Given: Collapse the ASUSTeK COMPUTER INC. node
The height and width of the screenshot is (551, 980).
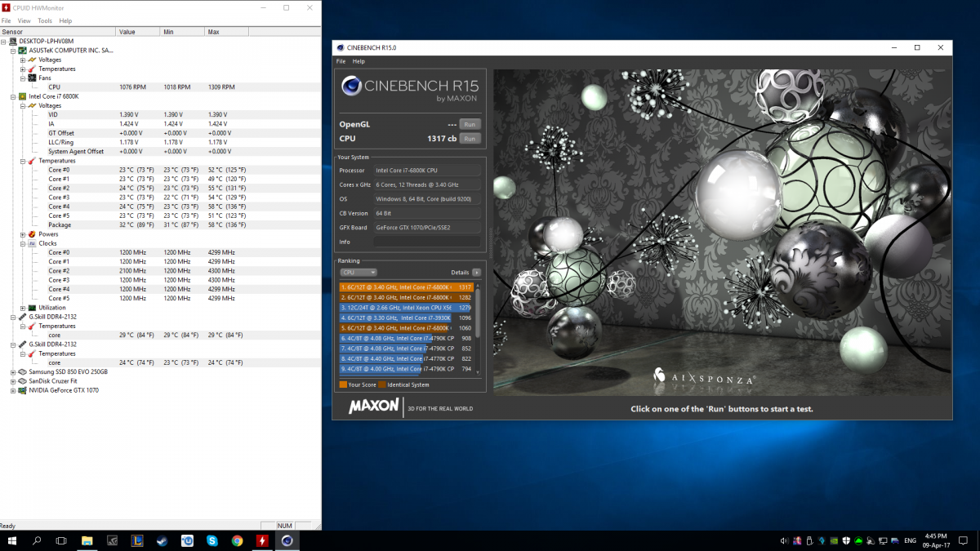Looking at the screenshot, I should pos(13,50).
